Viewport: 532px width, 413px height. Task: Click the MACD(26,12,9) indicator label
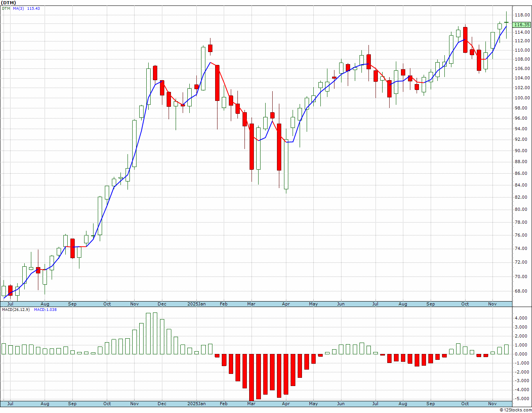coord(16,310)
